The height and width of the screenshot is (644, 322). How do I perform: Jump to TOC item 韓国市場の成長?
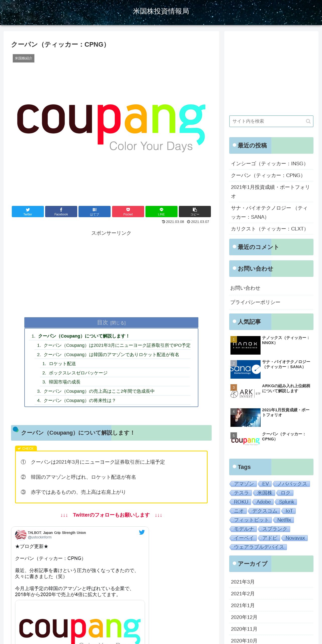(65, 382)
